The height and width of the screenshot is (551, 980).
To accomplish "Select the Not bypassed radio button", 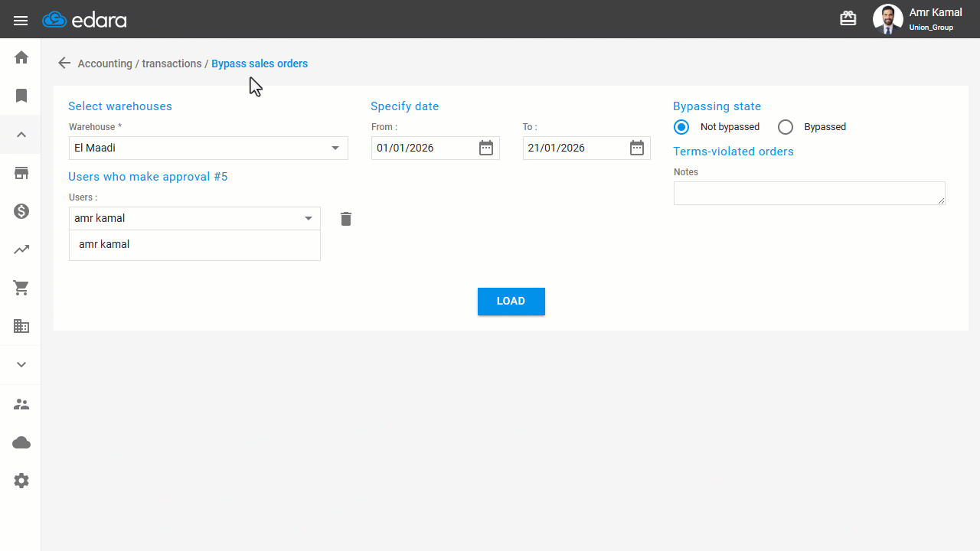I will (x=681, y=127).
